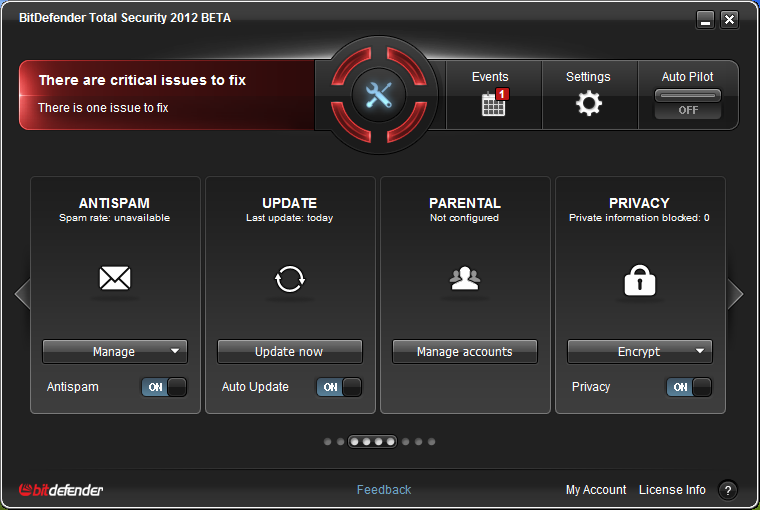This screenshot has width=760, height=510.
Task: Click the ANTISPAM module title
Action: click(114, 203)
